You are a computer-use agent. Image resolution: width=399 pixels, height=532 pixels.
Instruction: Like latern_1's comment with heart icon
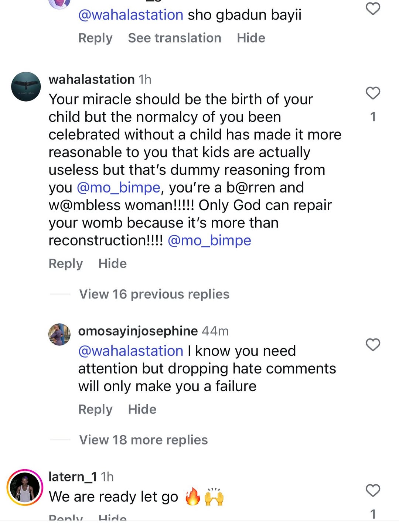pyautogui.click(x=373, y=491)
